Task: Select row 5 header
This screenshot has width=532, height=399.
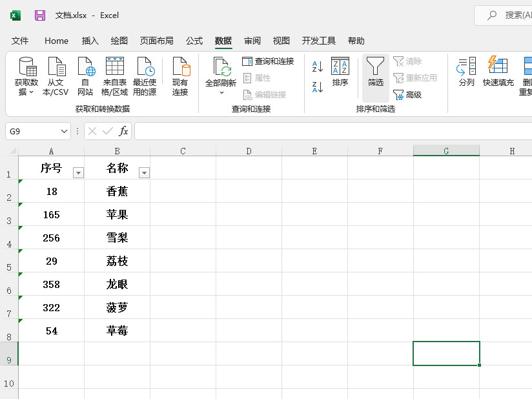Action: coord(9,261)
